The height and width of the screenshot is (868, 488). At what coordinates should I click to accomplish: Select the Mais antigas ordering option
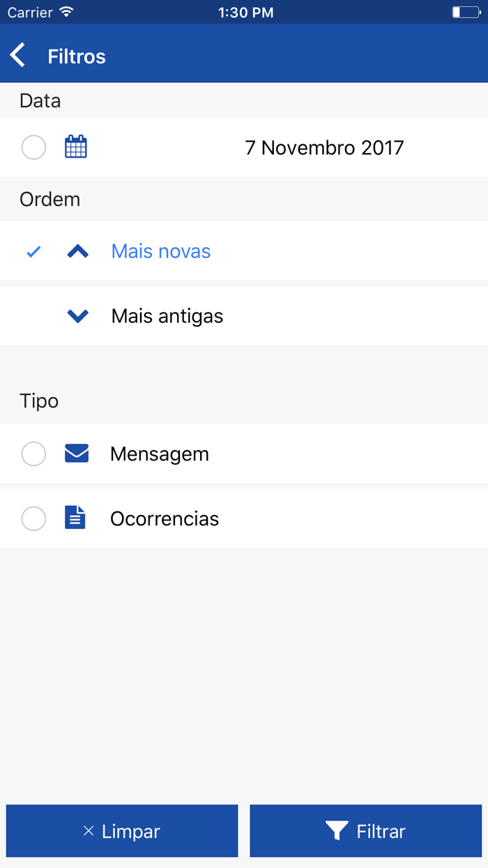[x=167, y=315]
